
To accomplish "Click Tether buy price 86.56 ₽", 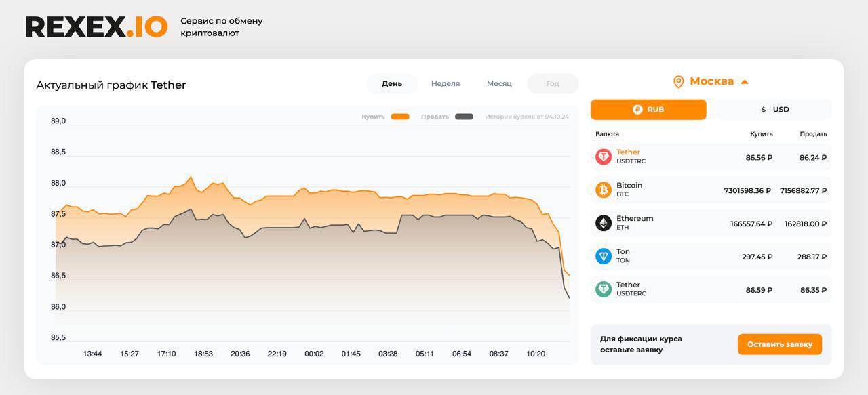I will [x=759, y=157].
